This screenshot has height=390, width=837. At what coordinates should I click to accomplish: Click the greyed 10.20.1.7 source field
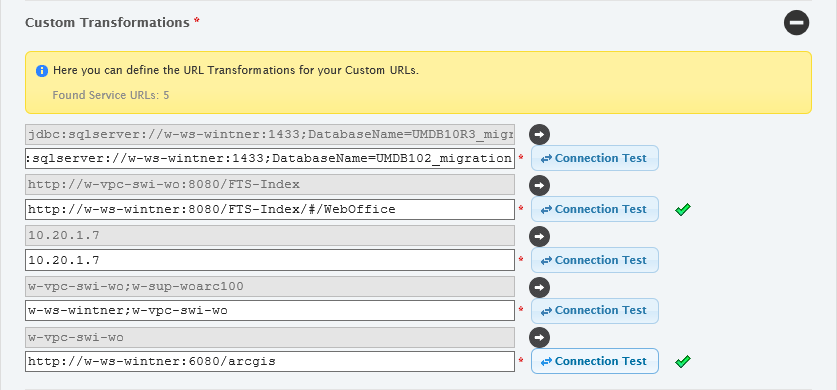point(270,235)
